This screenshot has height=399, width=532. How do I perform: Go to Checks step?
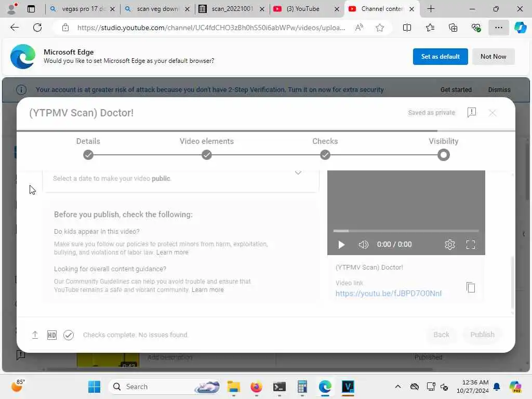point(325,148)
